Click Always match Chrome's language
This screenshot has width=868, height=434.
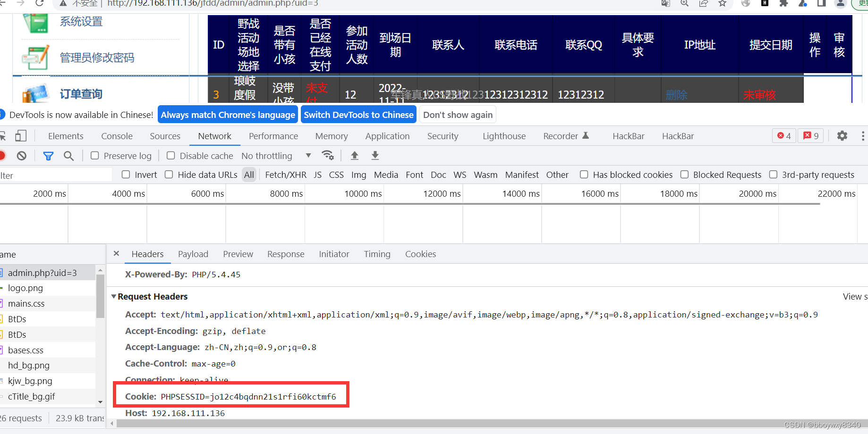coord(228,115)
